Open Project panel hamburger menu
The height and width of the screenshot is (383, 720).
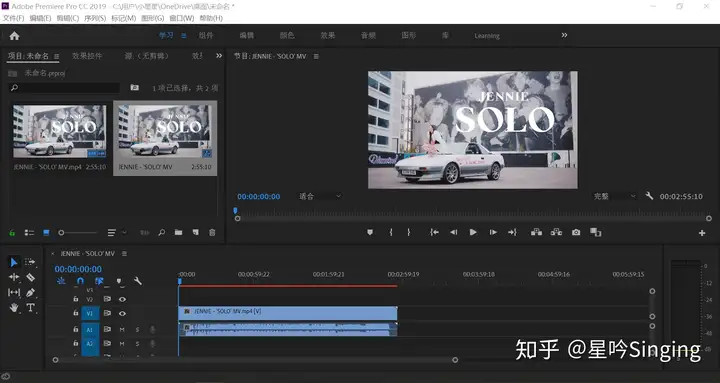56,56
